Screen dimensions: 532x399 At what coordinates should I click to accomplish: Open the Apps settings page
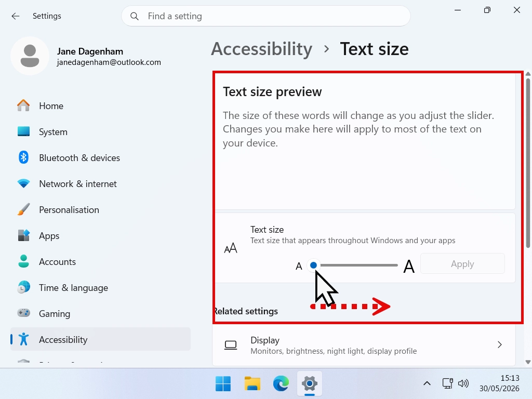[100, 236]
